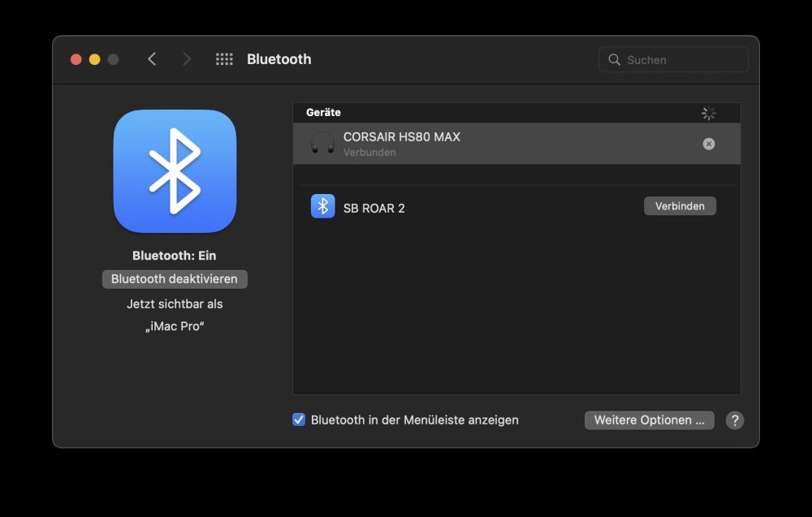Connect to SB ROAR 2 via Verbinden
This screenshot has height=517, width=812.
point(680,206)
